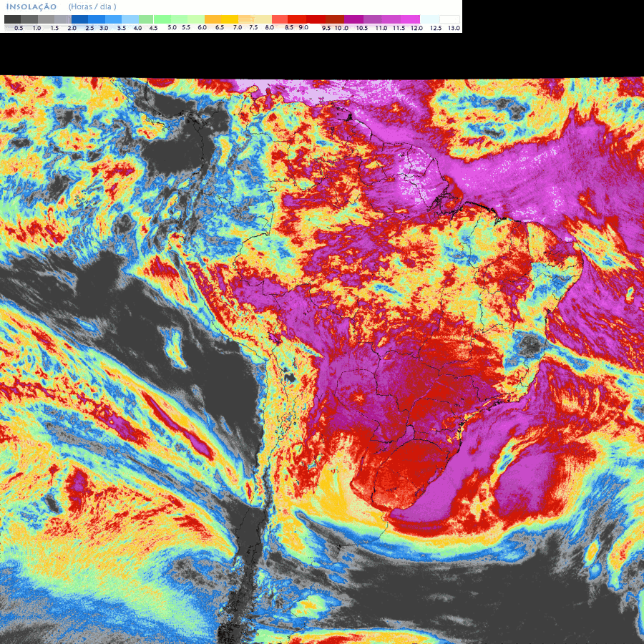Screen dimensions: 644x644
Task: Click the 0.5 legend value
Action: point(19,28)
